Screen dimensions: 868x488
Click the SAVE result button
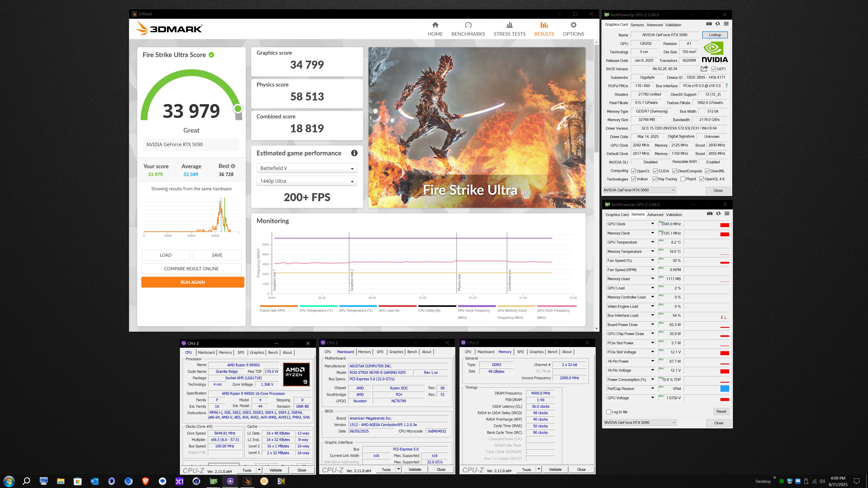click(217, 255)
